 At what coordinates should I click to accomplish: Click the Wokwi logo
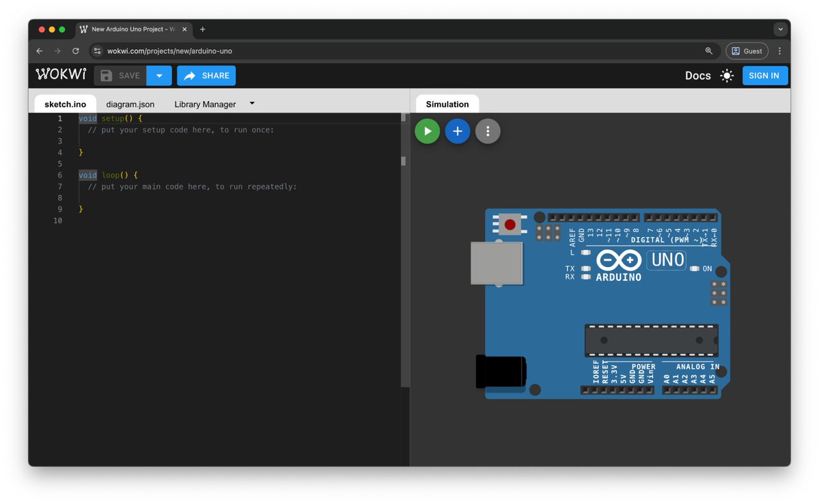pyautogui.click(x=61, y=74)
